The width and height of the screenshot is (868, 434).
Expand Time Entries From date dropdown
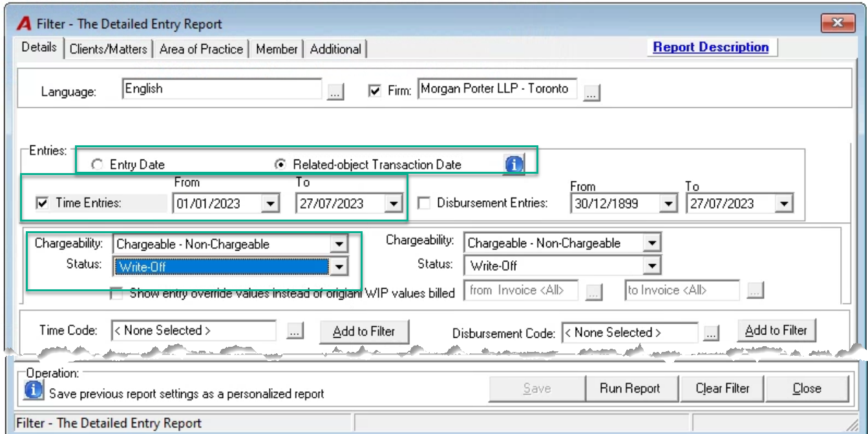(270, 204)
